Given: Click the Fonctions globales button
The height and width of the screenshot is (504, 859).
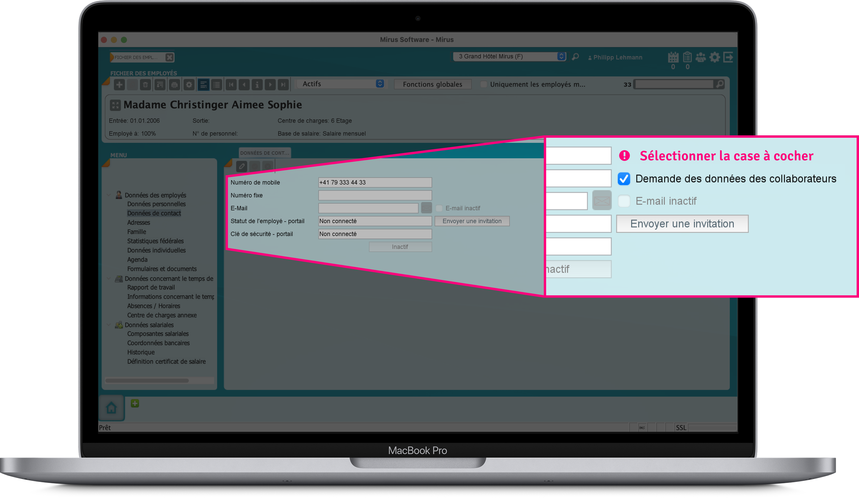Looking at the screenshot, I should [x=432, y=85].
